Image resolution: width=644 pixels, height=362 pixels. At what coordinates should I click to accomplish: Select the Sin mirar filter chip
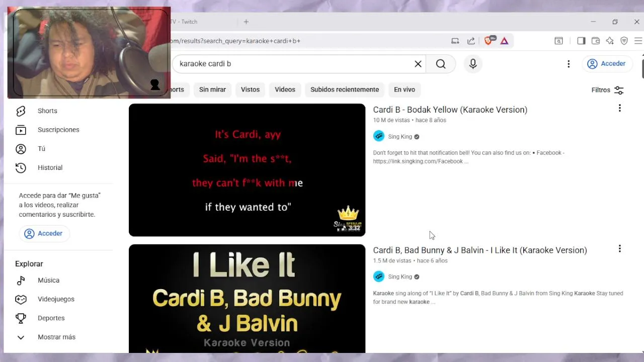(212, 89)
